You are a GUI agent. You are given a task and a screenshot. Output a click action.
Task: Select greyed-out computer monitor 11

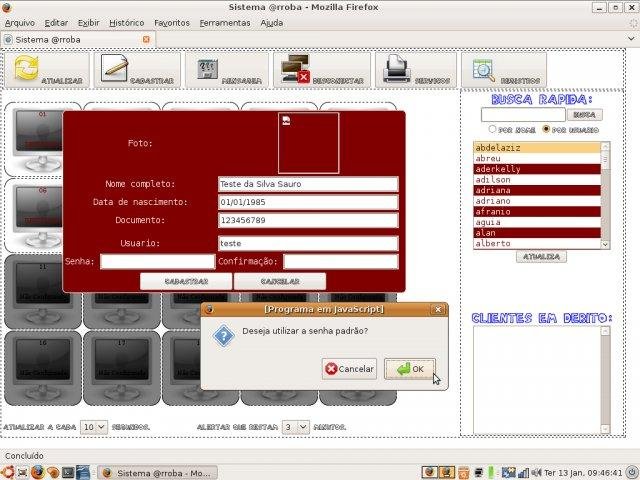(42, 291)
